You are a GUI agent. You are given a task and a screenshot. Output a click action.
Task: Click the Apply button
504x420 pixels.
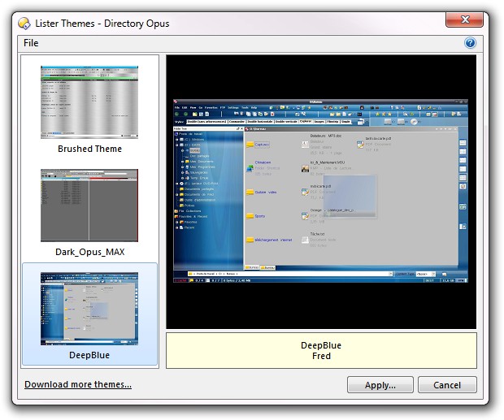click(x=380, y=385)
